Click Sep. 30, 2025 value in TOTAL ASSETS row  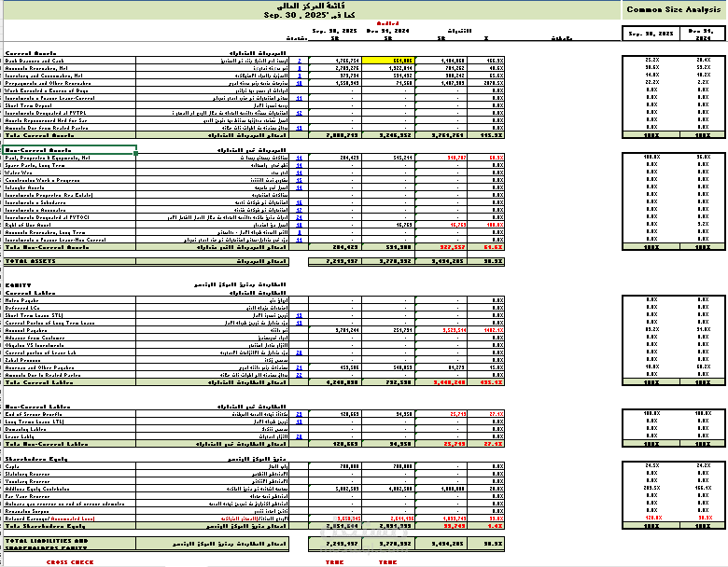tap(335, 261)
